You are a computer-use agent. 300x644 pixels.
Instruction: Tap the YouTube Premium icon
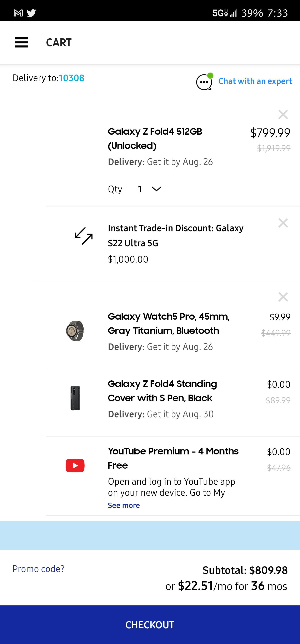(x=75, y=465)
